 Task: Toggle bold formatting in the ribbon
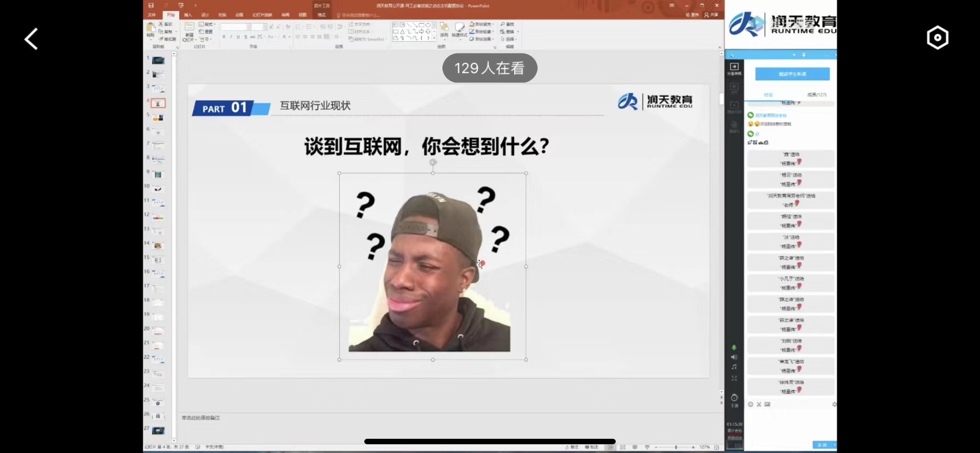pos(224,37)
